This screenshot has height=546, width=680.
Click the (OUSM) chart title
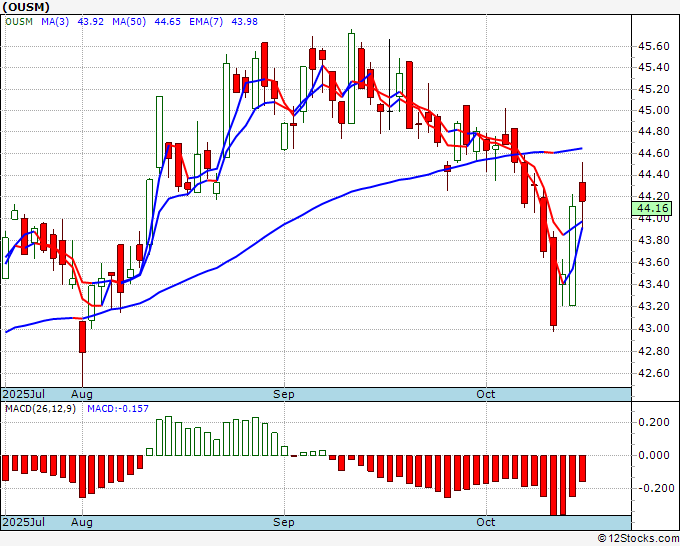(26, 7)
